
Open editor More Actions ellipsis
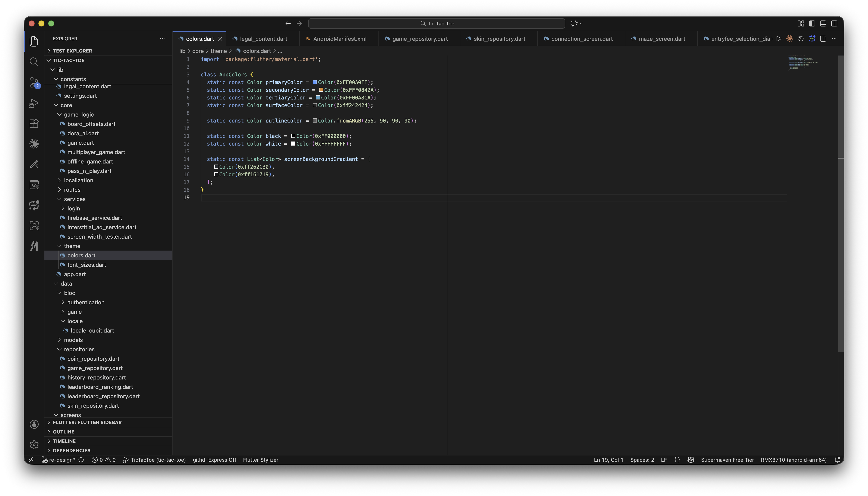(834, 39)
